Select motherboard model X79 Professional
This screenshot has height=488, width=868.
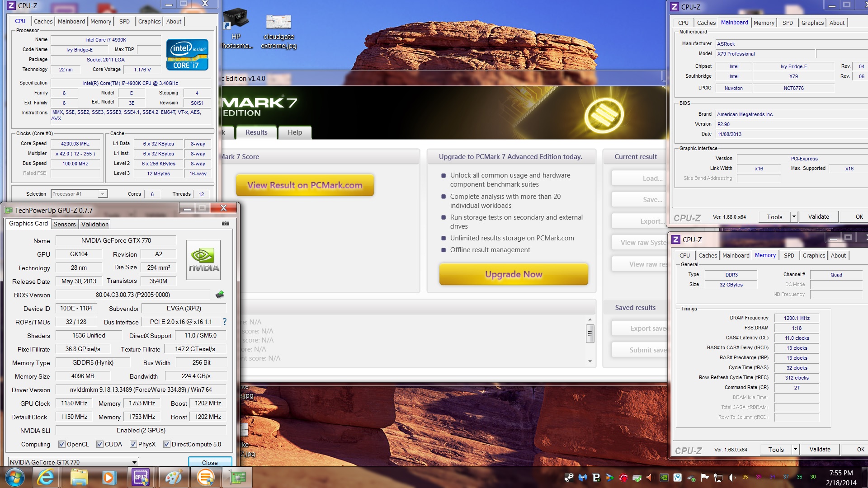coord(766,54)
